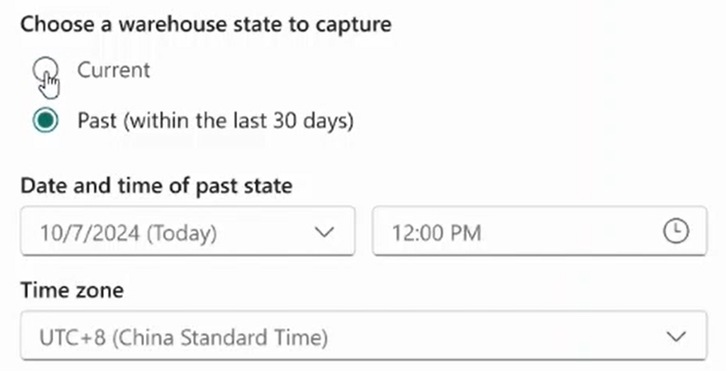Viewport: 726px width, 371px height.
Task: Select the Current radio button
Action: (x=45, y=70)
